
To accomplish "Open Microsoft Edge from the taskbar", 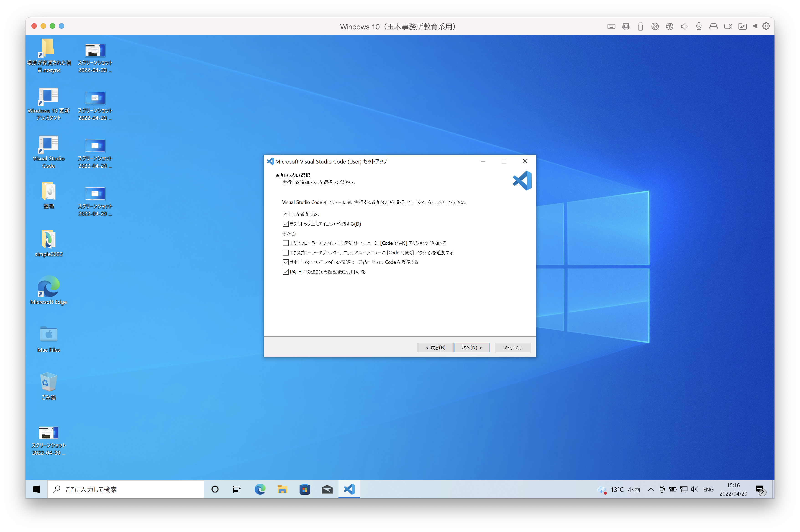I will pos(260,489).
